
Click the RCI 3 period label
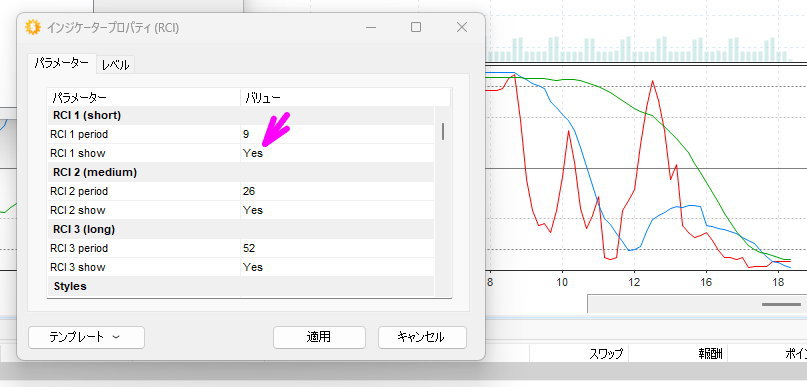(79, 249)
